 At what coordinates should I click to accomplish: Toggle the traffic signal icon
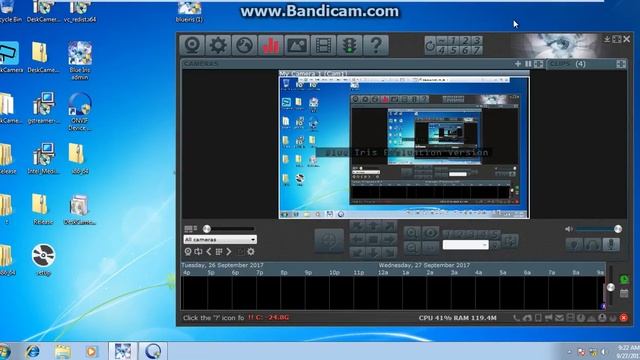[349, 44]
